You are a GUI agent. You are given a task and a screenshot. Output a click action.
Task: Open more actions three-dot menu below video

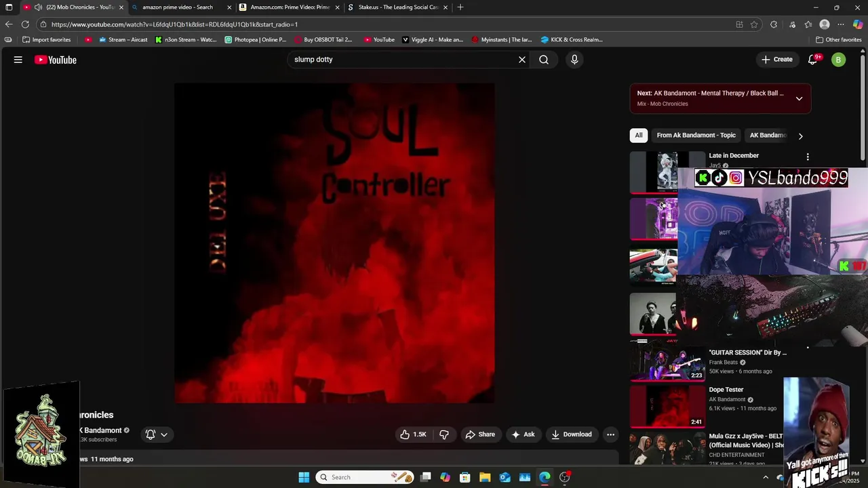610,434
